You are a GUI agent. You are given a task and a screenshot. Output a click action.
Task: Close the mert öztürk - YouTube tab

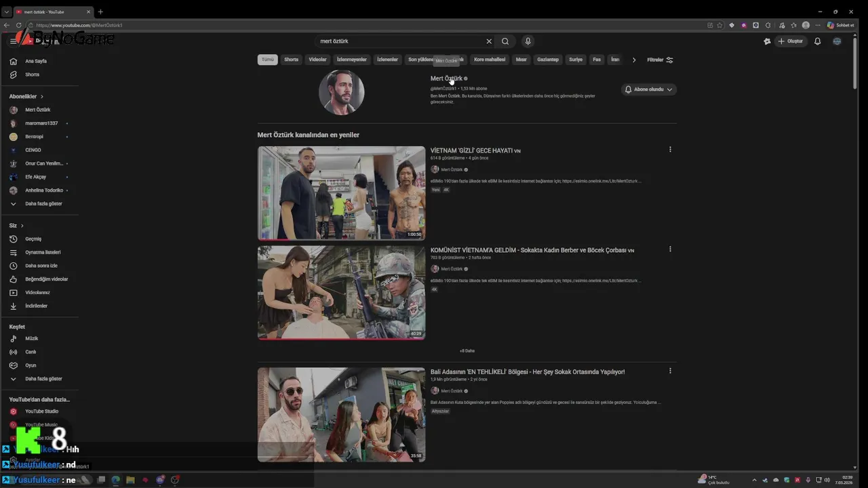point(88,12)
